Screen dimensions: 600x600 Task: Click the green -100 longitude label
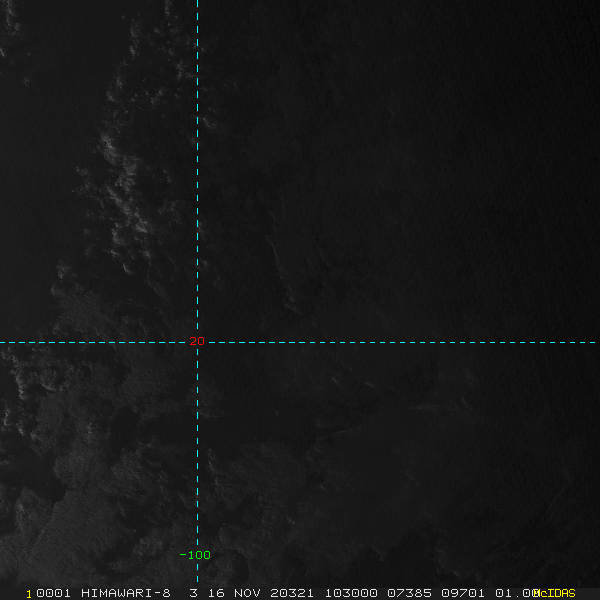[195, 555]
